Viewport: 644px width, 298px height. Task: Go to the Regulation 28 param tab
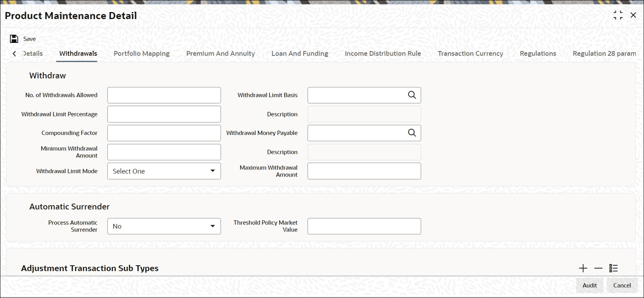click(x=604, y=53)
